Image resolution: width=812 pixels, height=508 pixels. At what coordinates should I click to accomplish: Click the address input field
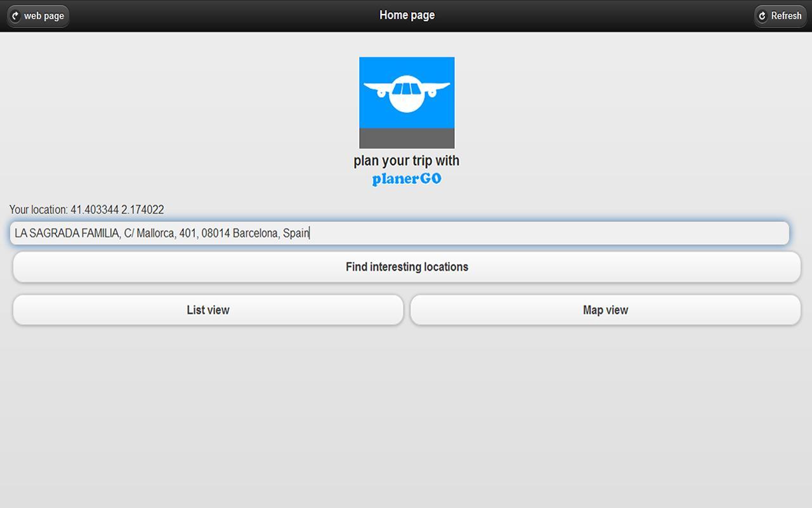click(x=399, y=233)
